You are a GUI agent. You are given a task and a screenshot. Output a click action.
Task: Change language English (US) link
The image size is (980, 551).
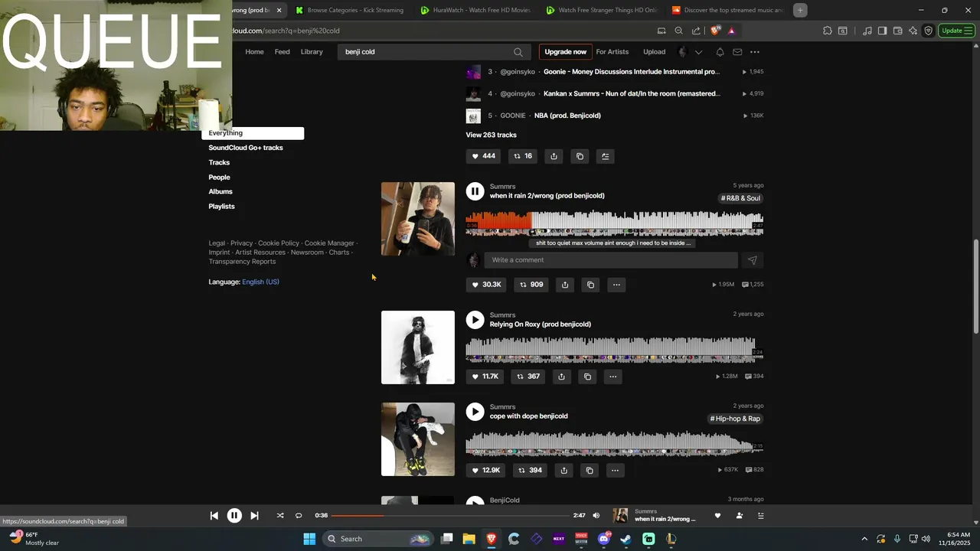(x=260, y=282)
